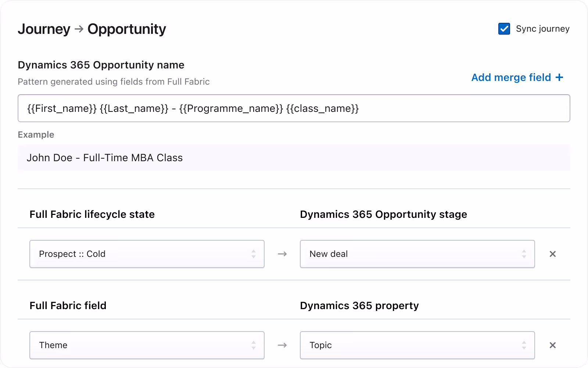Click the Opportunity heading text
This screenshot has width=588, height=368.
[x=126, y=29]
